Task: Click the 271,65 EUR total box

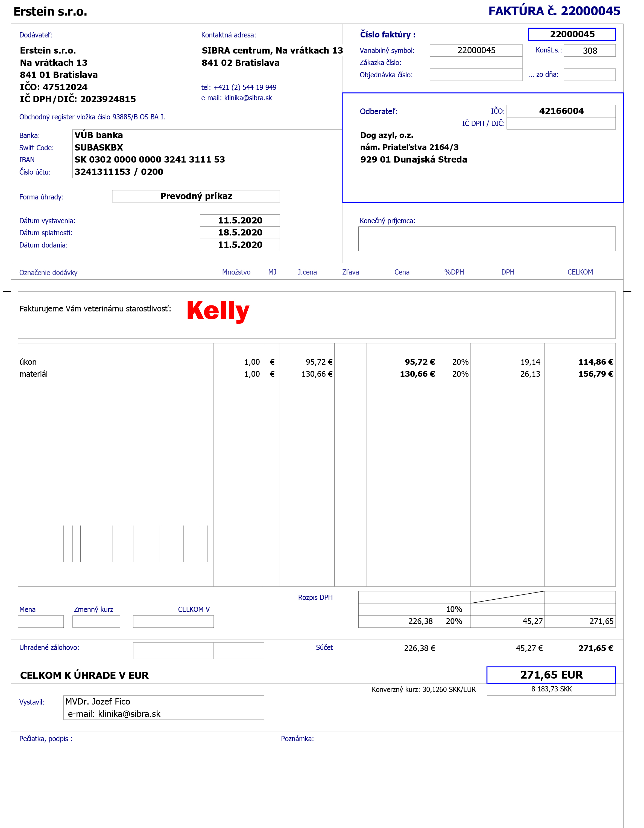Action: [551, 675]
